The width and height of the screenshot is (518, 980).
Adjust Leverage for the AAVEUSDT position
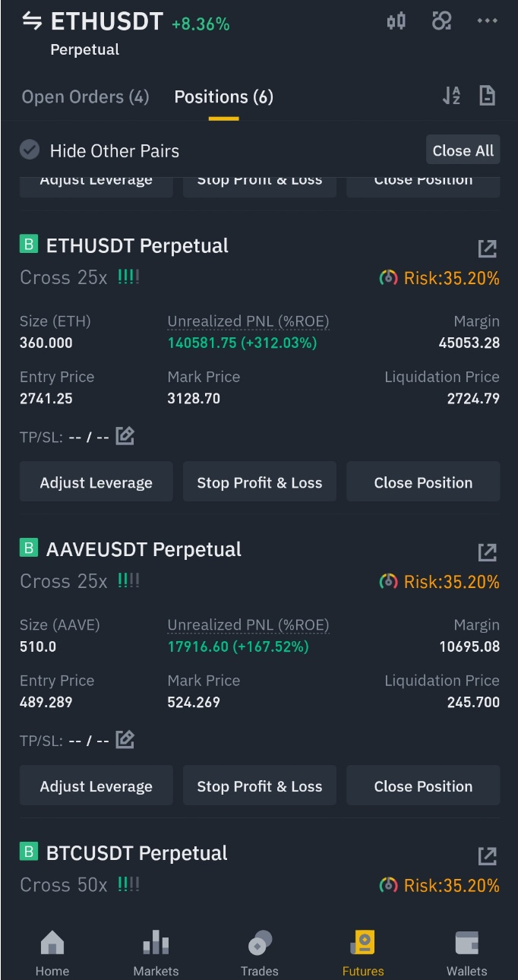pyautogui.click(x=96, y=786)
